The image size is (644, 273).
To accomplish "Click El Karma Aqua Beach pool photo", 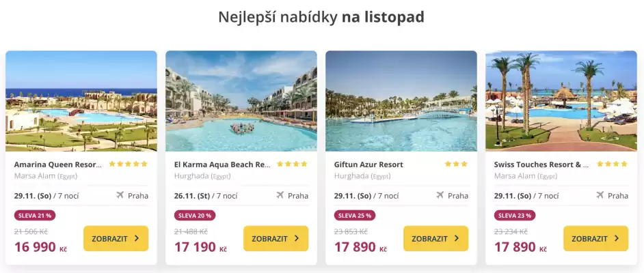I will coord(241,101).
